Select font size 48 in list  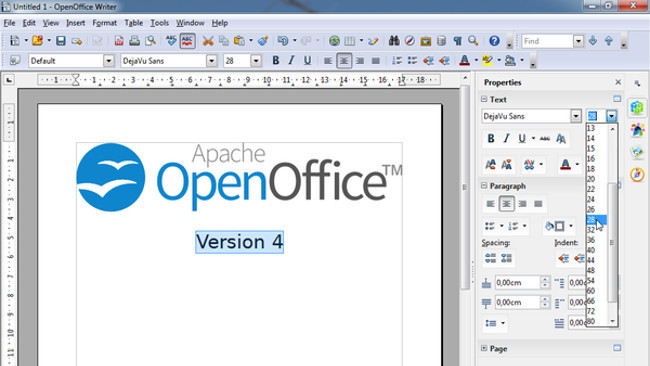point(596,270)
